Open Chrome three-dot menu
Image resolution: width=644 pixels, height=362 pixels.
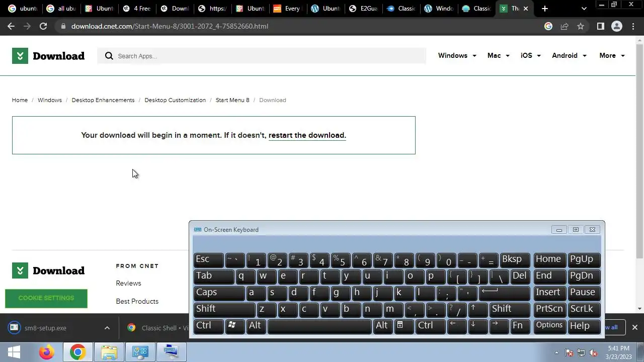tap(633, 26)
